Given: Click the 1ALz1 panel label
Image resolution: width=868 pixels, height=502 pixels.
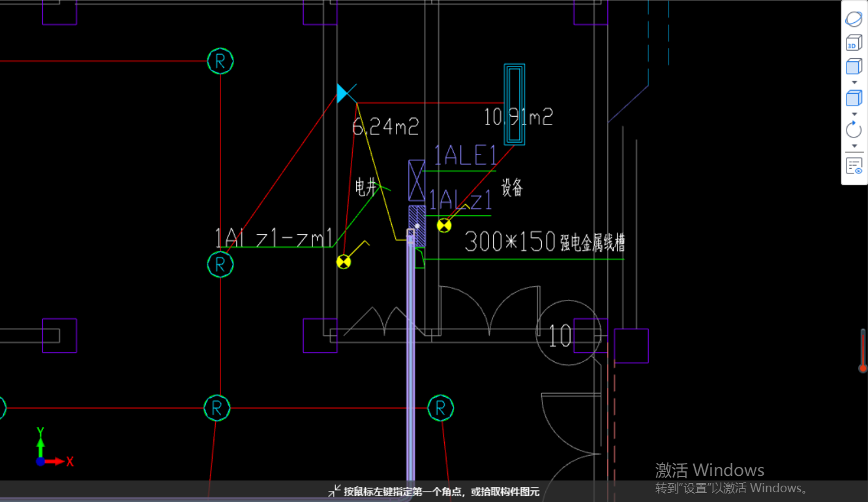Looking at the screenshot, I should click(460, 199).
